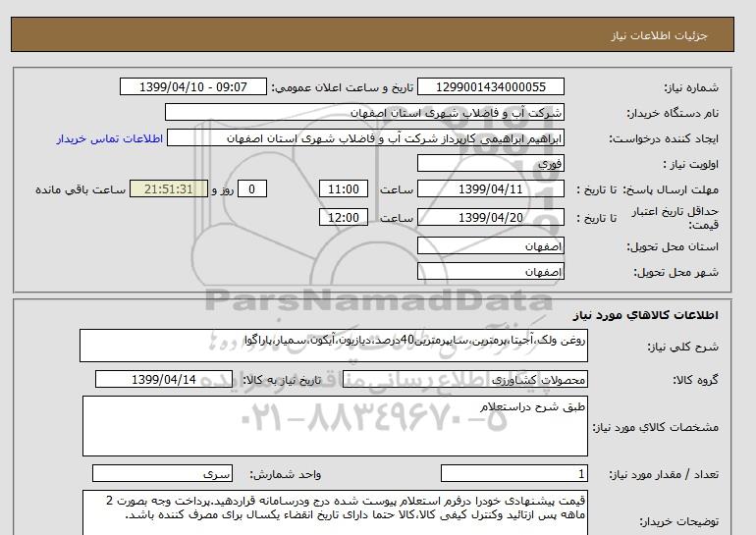Screen dimensions: 756x535
Task: Click the ایجاد کننده درخواست label
Action: coord(664,138)
